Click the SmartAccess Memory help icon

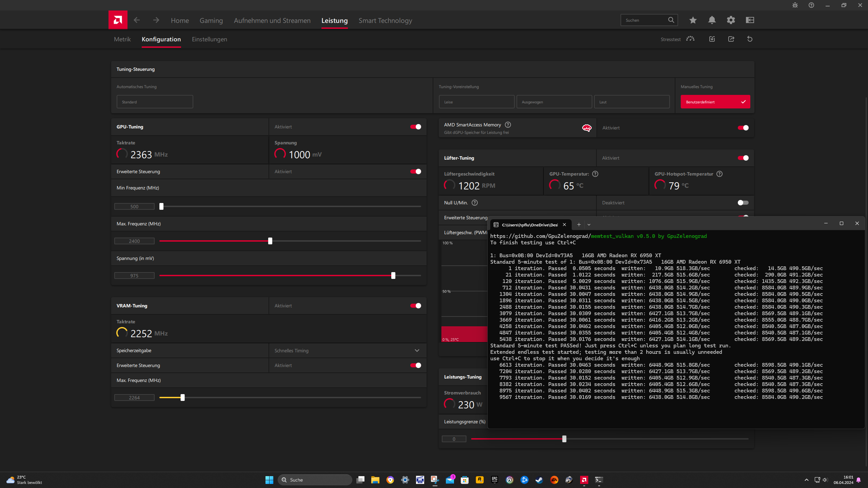pyautogui.click(x=508, y=125)
